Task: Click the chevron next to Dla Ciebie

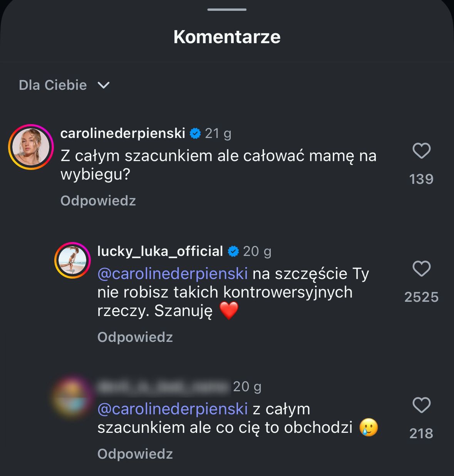Action: [x=104, y=85]
